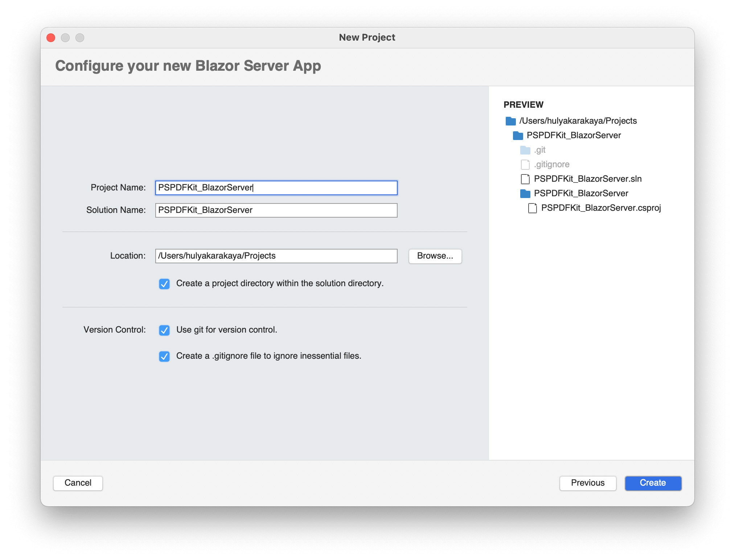Select PSPDFKit_BlazorServer.csproj in preview tree
735x560 pixels.
point(601,208)
